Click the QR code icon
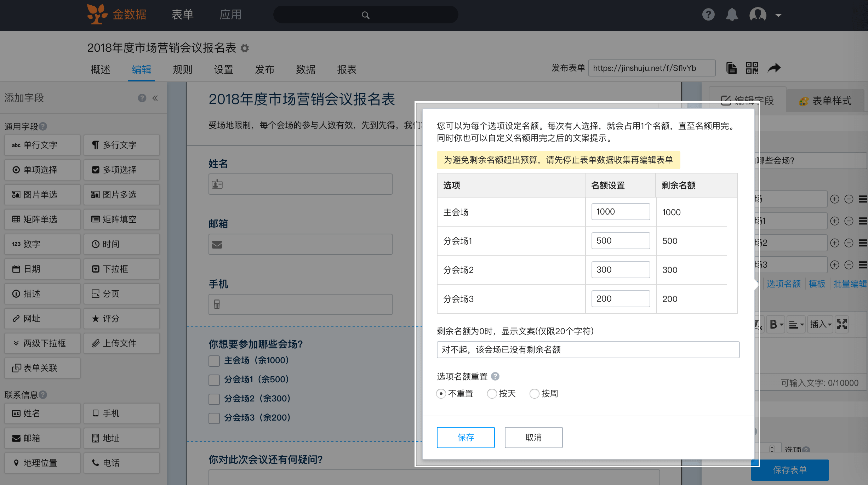 pos(752,68)
